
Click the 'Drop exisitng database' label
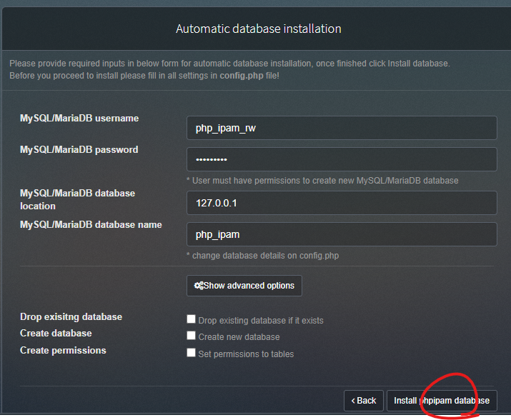pos(71,317)
